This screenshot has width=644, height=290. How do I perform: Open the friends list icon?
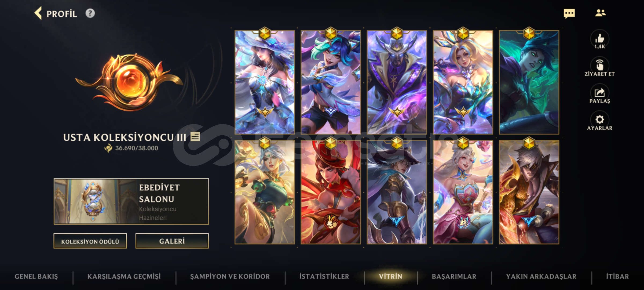[600, 13]
